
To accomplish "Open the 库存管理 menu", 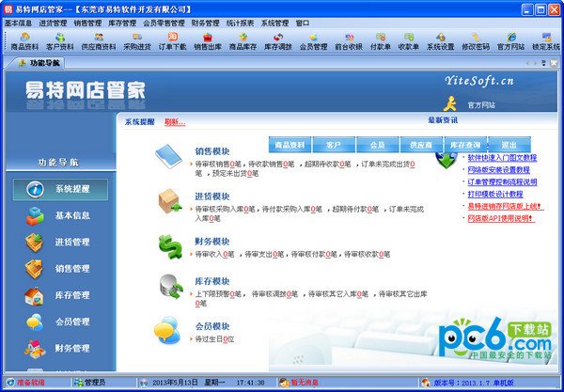I will pyautogui.click(x=122, y=24).
